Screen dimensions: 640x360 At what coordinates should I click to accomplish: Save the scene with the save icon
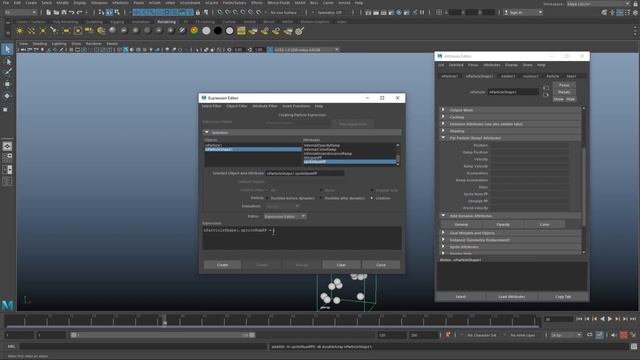[x=63, y=13]
